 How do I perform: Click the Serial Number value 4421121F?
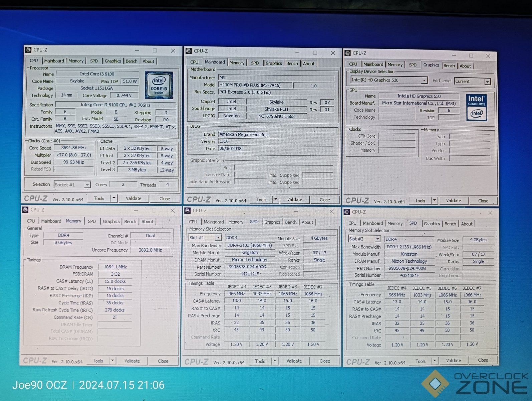coord(250,274)
